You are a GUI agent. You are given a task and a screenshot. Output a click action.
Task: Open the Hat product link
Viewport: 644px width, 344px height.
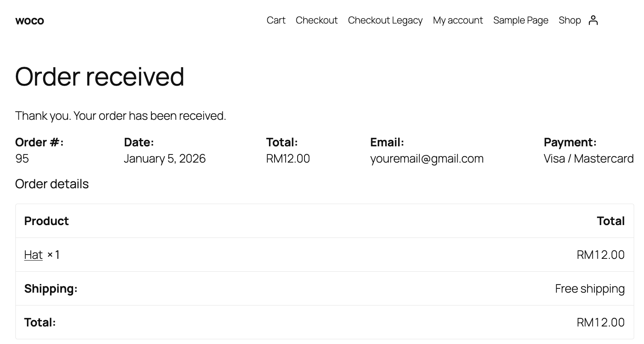tap(33, 255)
